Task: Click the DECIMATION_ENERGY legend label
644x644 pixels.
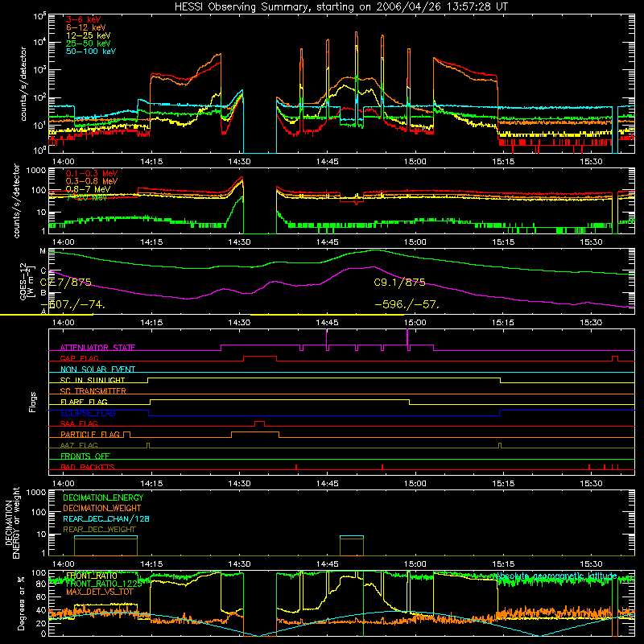Action: 103,497
